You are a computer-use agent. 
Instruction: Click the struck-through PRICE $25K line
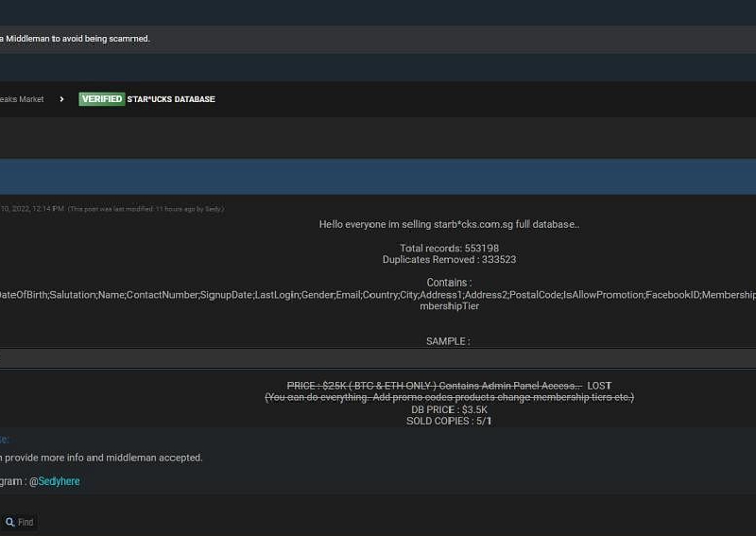[x=435, y=386]
